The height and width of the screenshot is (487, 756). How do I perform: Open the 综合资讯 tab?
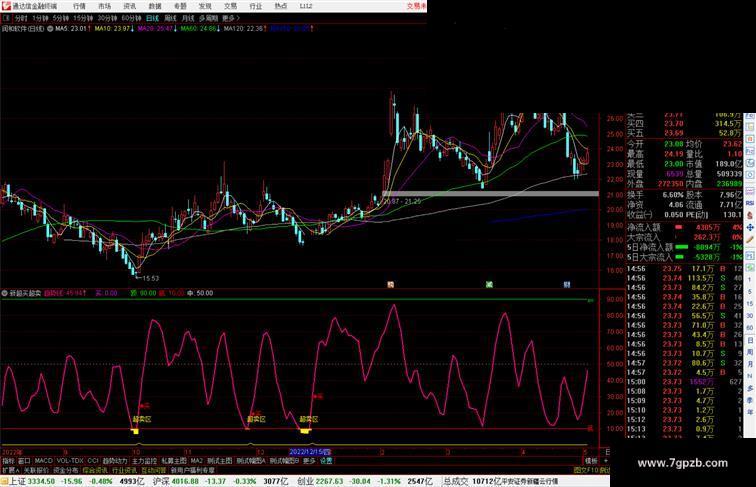point(95,470)
